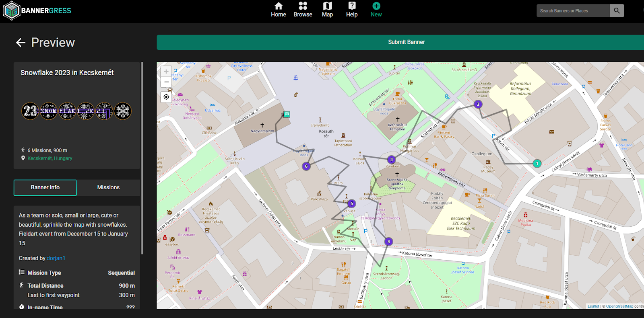The height and width of the screenshot is (318, 644).
Task: Switch to the Missions tab
Action: pos(108,188)
